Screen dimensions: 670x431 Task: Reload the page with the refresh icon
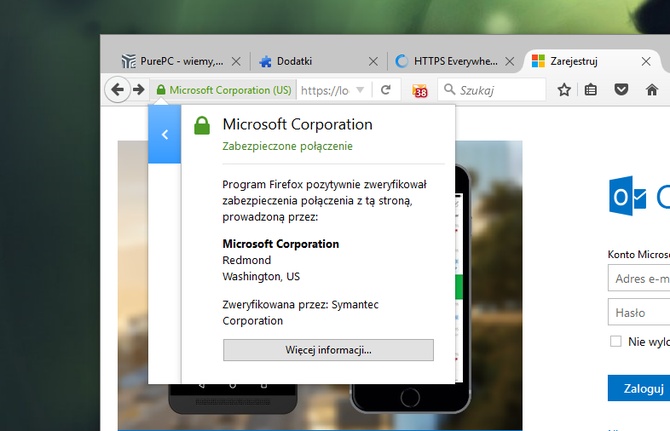[386, 90]
